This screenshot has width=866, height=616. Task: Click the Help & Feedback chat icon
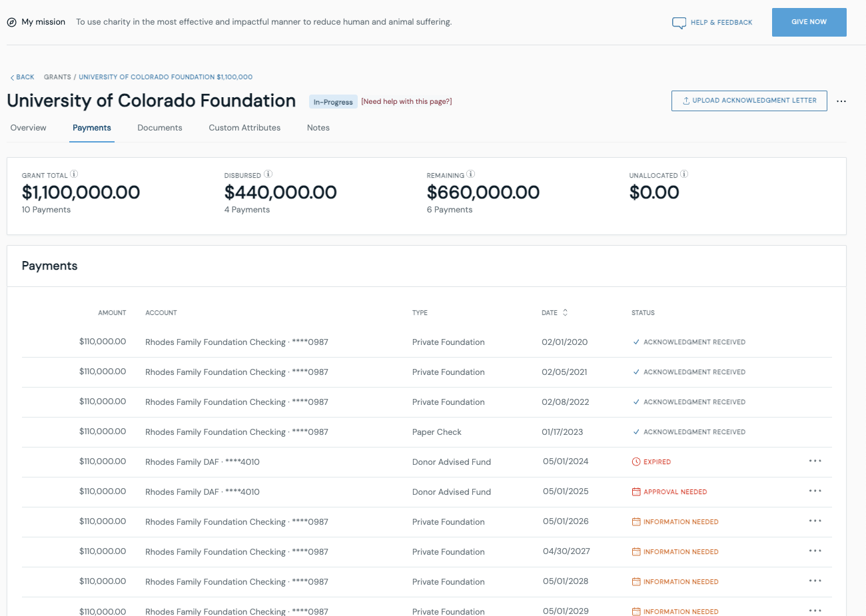point(679,23)
